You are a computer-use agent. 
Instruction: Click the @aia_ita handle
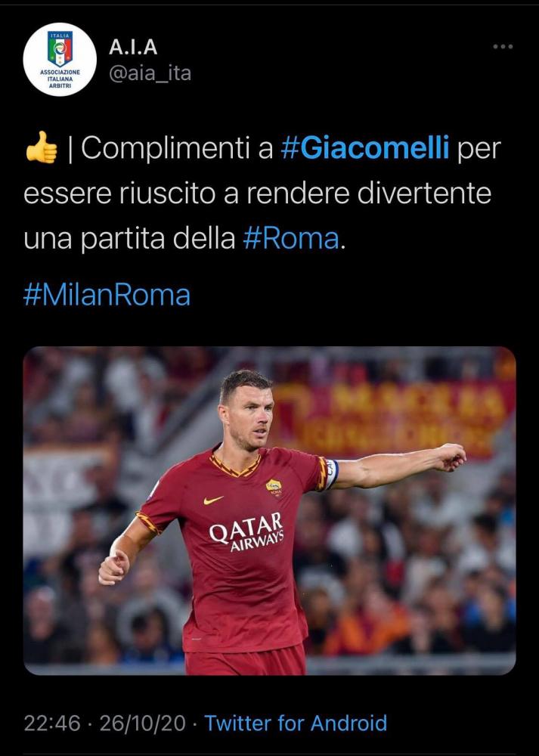[x=150, y=73]
